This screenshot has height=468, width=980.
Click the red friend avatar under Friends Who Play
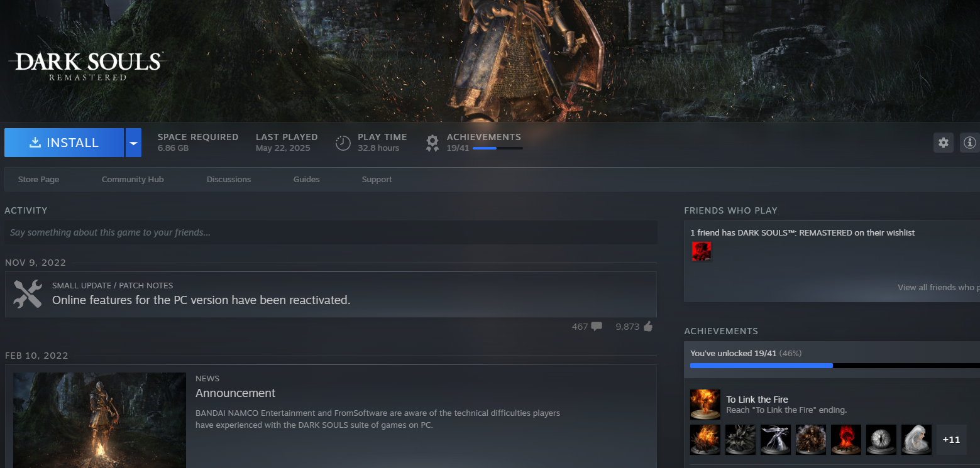pos(702,251)
